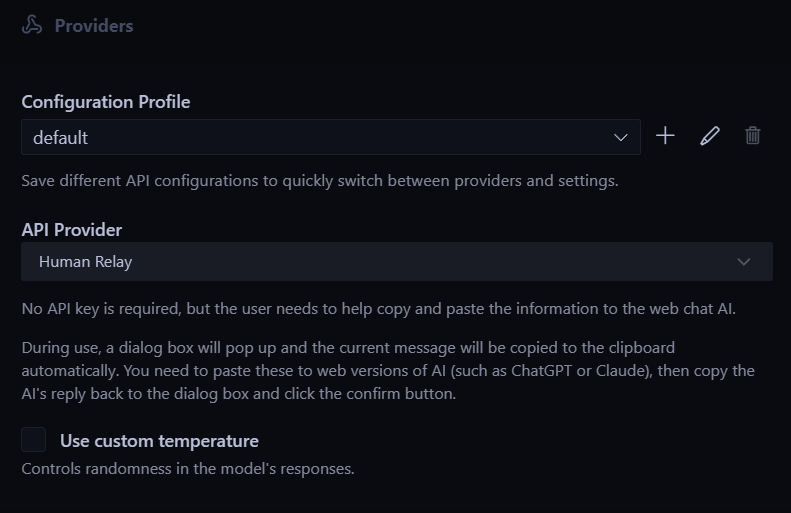Viewport: 791px width, 513px height.
Task: Click the "Use custom temperature" label
Action: 159,441
